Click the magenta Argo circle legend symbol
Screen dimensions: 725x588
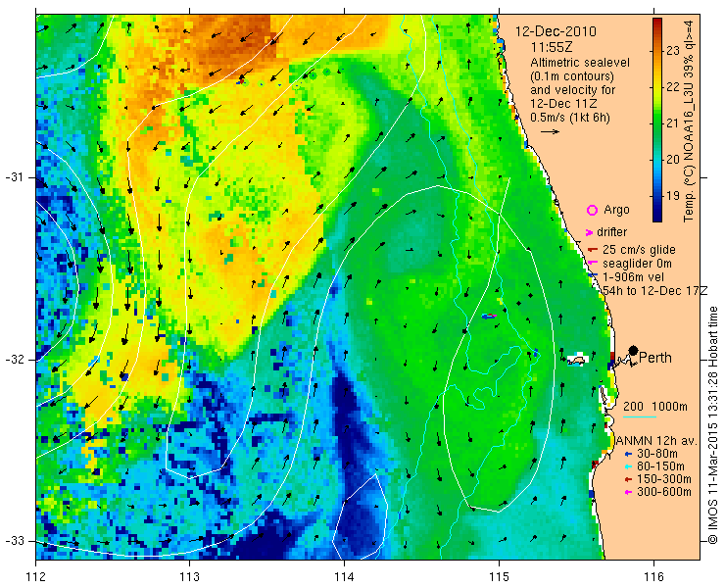click(x=592, y=211)
